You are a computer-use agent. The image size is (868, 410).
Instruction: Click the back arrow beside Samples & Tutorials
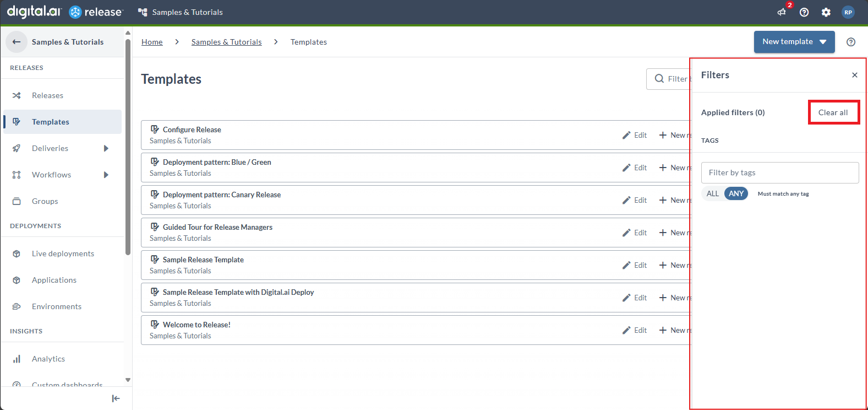point(17,42)
